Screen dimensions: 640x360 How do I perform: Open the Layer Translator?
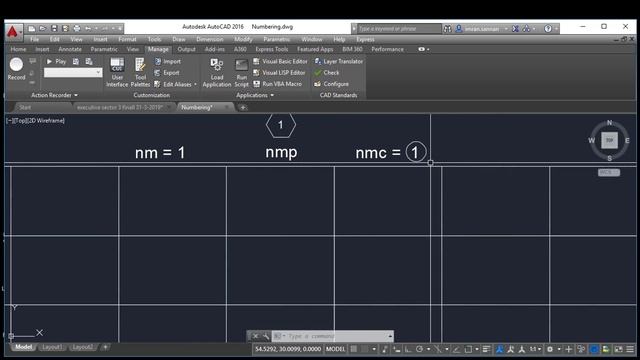pos(339,61)
